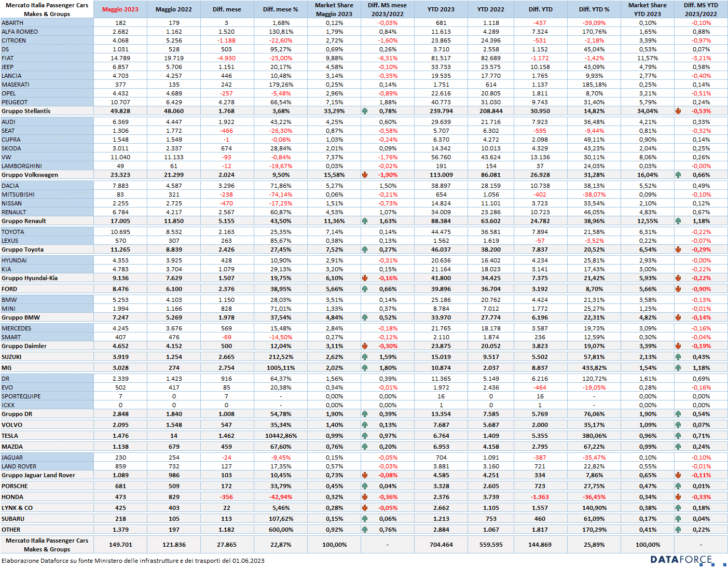Click VW's 11.040 Maggio 2023 value
The image size is (728, 568).
[120, 157]
